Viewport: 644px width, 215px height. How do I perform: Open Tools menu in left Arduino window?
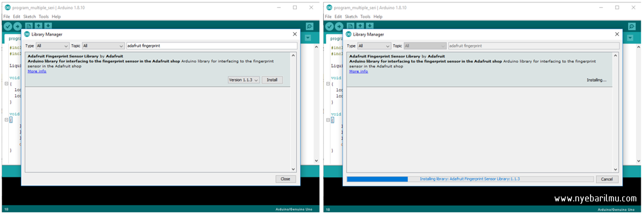44,17
